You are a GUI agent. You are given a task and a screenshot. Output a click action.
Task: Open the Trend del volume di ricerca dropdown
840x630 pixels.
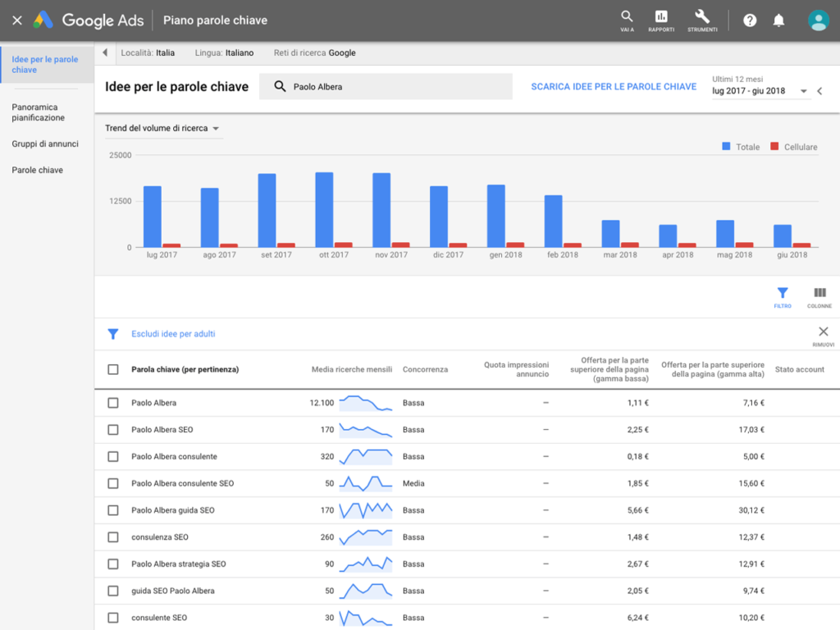pos(162,128)
